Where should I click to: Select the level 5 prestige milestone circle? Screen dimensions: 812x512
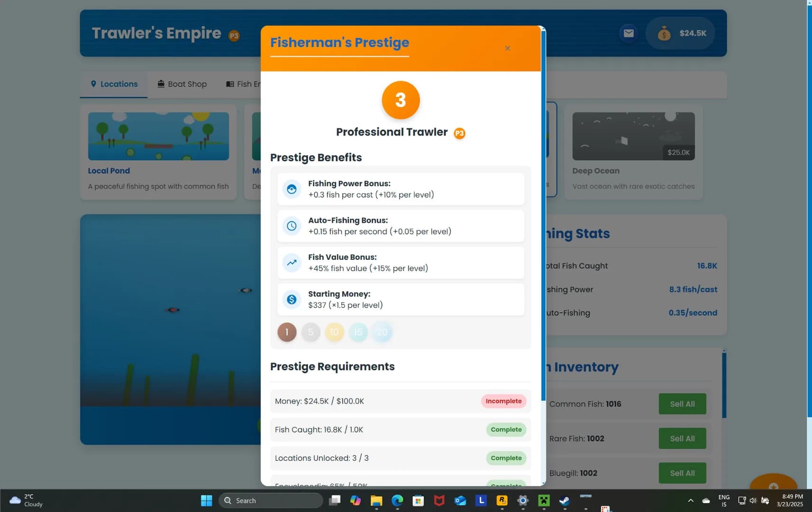(x=310, y=332)
